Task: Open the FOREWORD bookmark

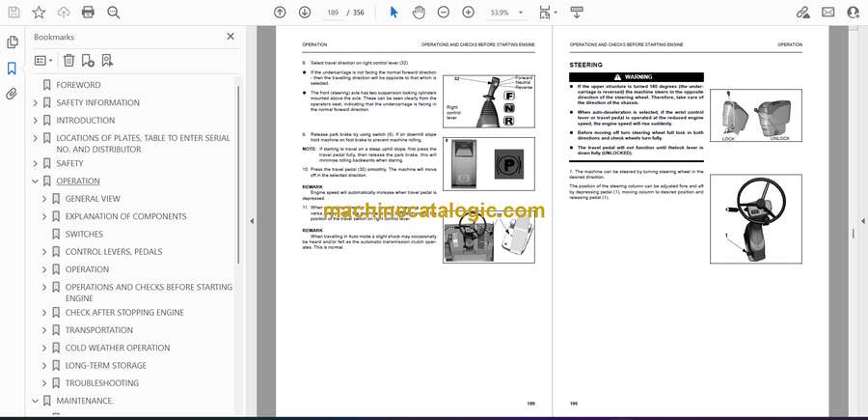Action: (78, 85)
